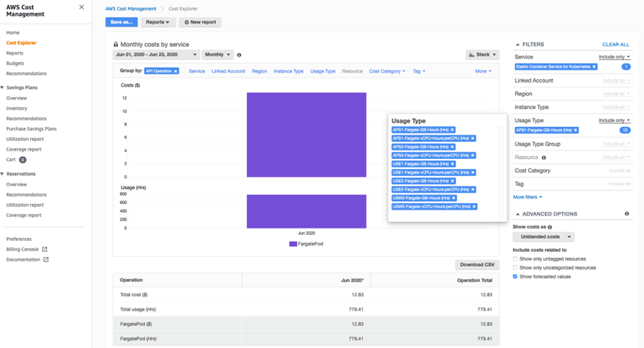Open Service Include only dropdown
The height and width of the screenshot is (348, 644).
[614, 57]
